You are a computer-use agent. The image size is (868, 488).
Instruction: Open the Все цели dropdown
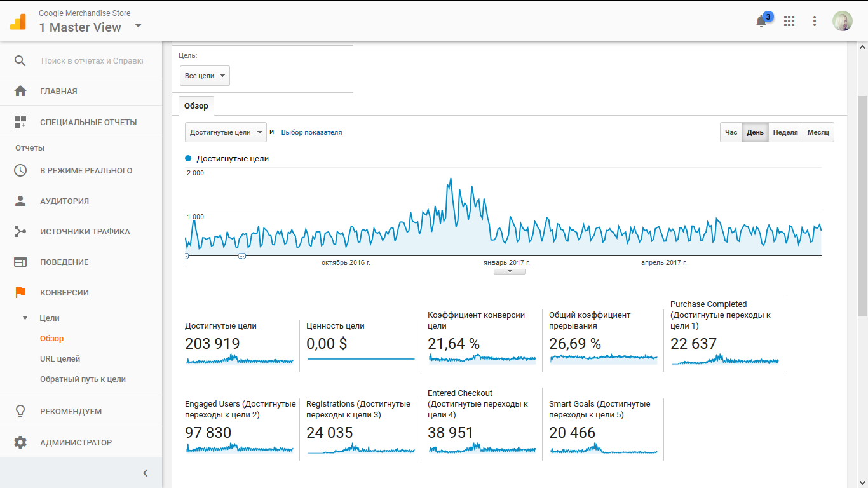click(x=204, y=75)
